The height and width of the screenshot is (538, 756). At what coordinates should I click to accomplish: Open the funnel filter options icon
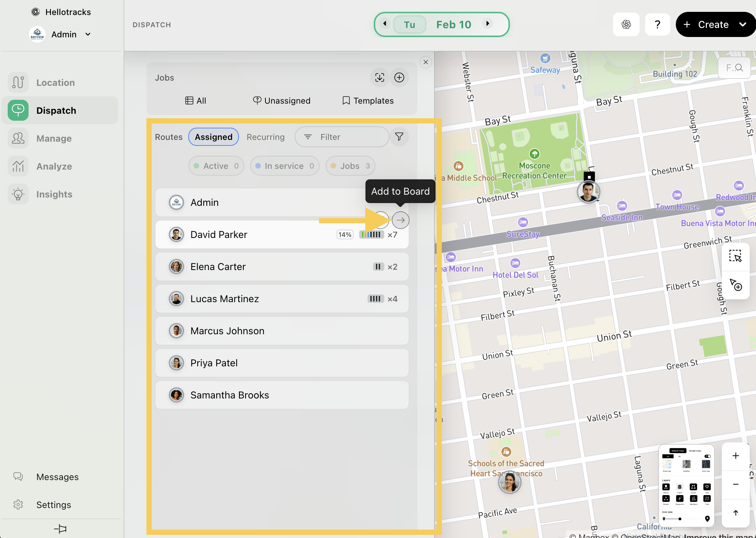(x=399, y=137)
